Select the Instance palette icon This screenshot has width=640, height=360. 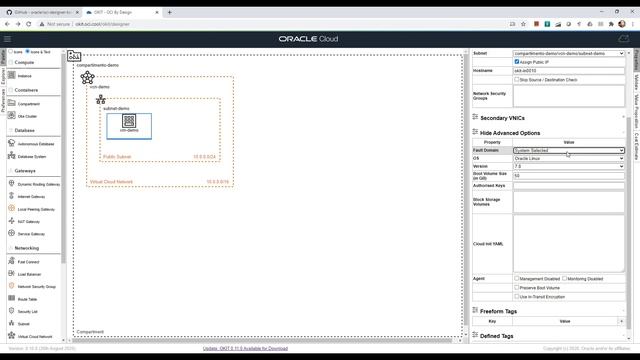coord(11,75)
